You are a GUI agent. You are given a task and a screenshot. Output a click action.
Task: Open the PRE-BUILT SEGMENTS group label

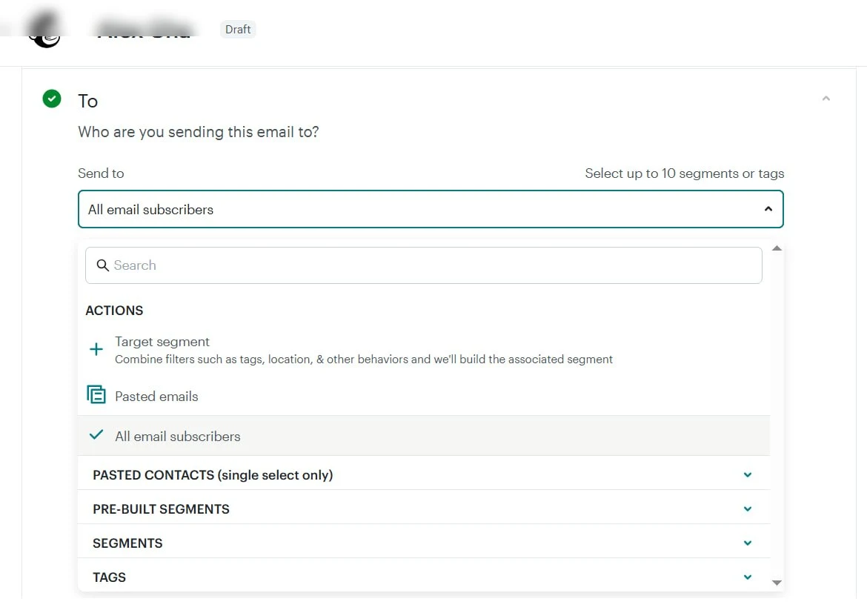tap(161, 509)
